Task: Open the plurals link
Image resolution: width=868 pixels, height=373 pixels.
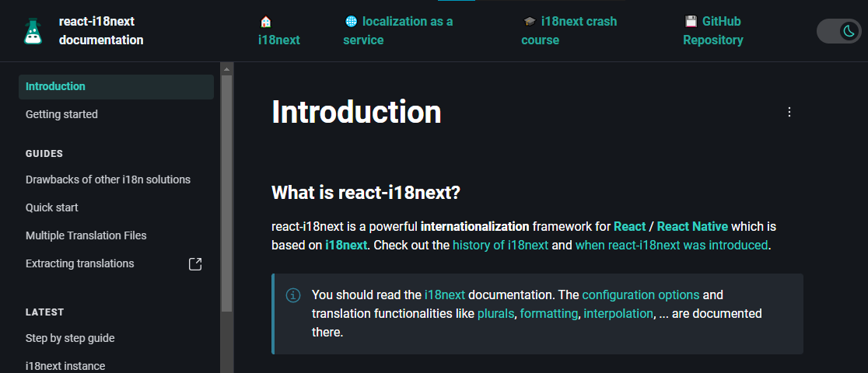Action: 496,314
